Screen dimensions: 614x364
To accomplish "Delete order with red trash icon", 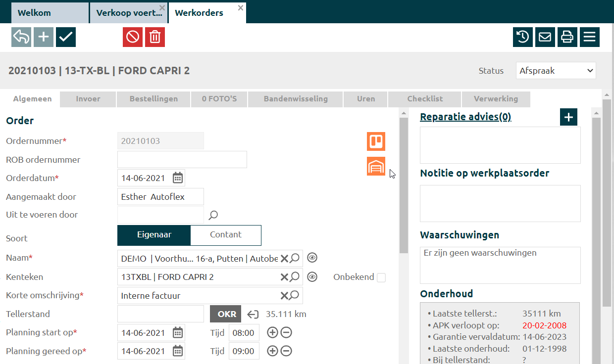I will (155, 37).
